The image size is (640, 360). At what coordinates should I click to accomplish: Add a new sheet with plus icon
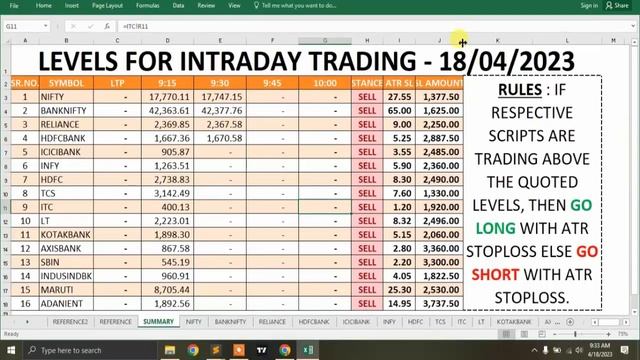point(570,322)
